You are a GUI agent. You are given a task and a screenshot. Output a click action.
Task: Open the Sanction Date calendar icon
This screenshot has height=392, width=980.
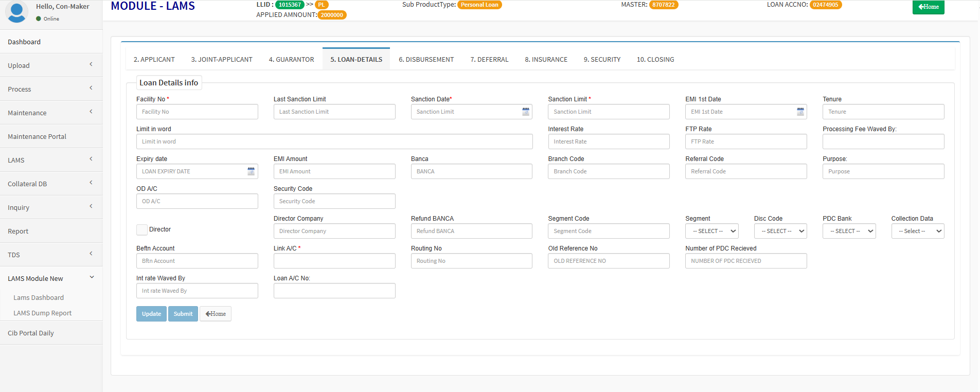pos(525,112)
